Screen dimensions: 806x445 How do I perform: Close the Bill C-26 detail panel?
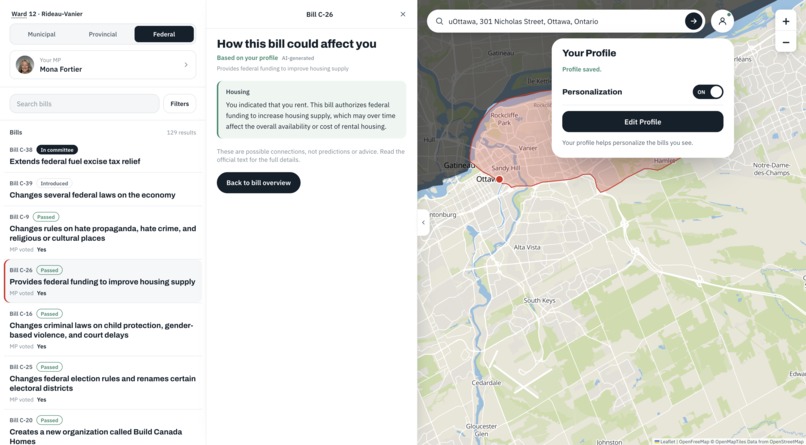(x=402, y=14)
